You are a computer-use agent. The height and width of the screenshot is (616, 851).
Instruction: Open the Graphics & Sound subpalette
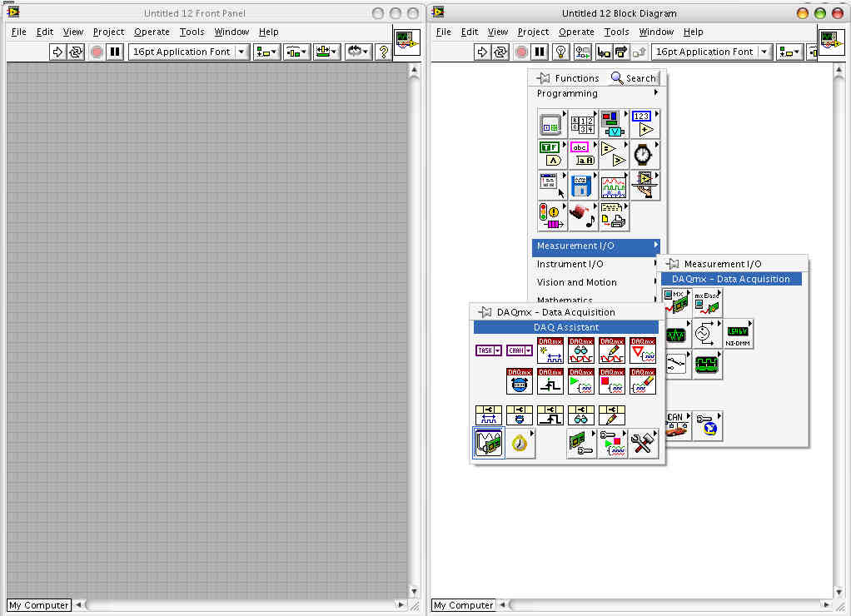582,216
